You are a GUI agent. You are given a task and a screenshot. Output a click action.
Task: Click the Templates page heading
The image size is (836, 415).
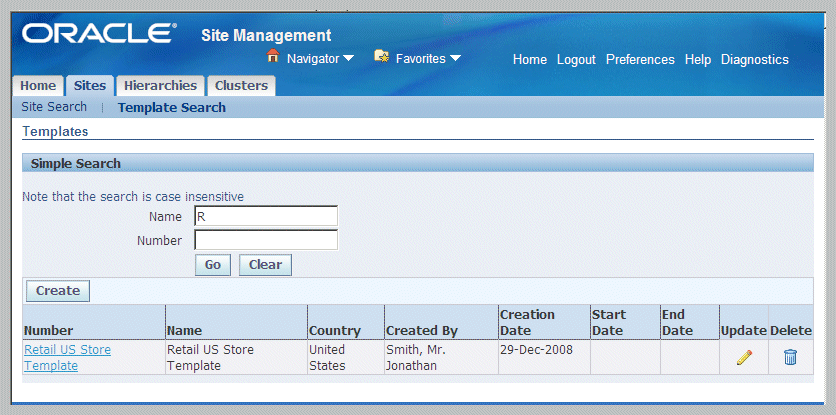[x=55, y=131]
